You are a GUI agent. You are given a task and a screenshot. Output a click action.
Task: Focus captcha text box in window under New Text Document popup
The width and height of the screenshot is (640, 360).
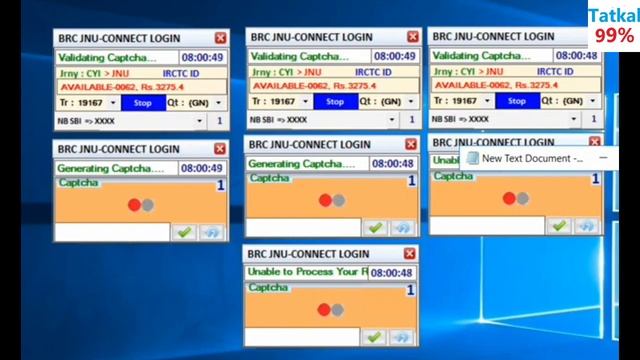[487, 225]
